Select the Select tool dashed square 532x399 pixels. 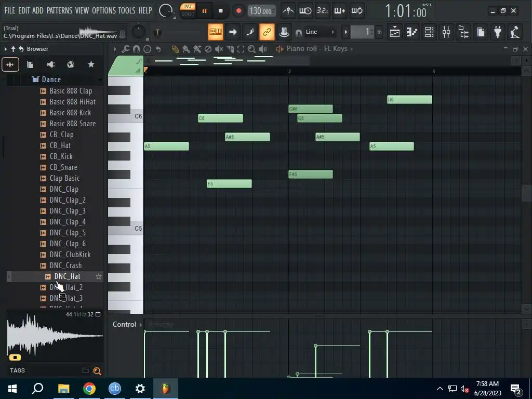(x=241, y=49)
